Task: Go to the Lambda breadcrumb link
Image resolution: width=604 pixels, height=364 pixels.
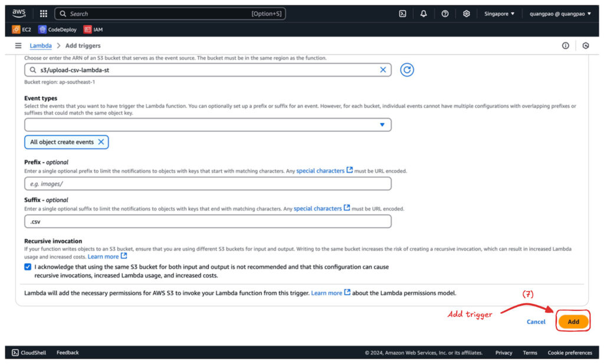Action: 41,45
